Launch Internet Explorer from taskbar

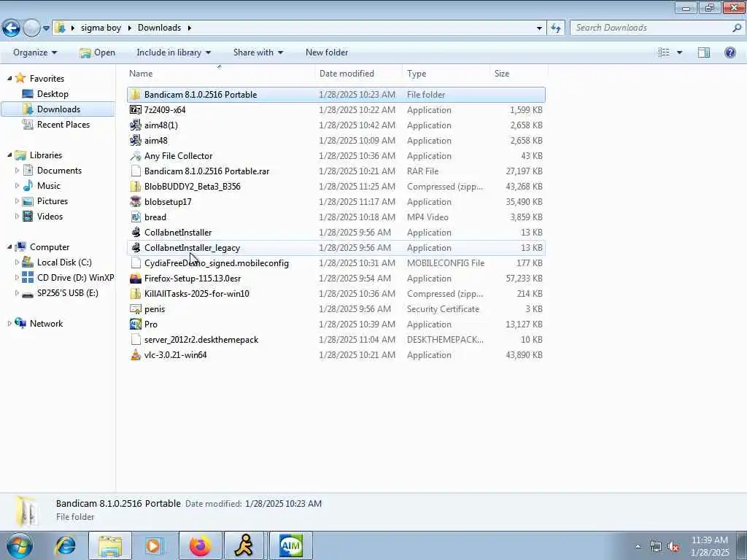coord(65,545)
